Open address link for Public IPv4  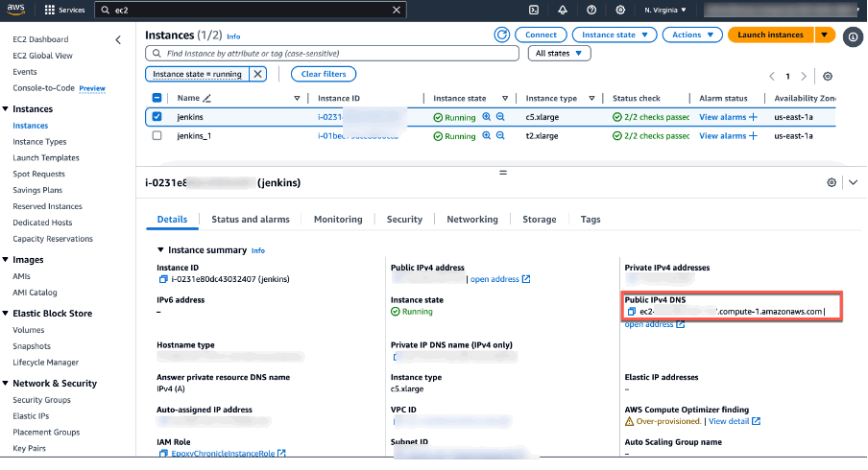500,279
